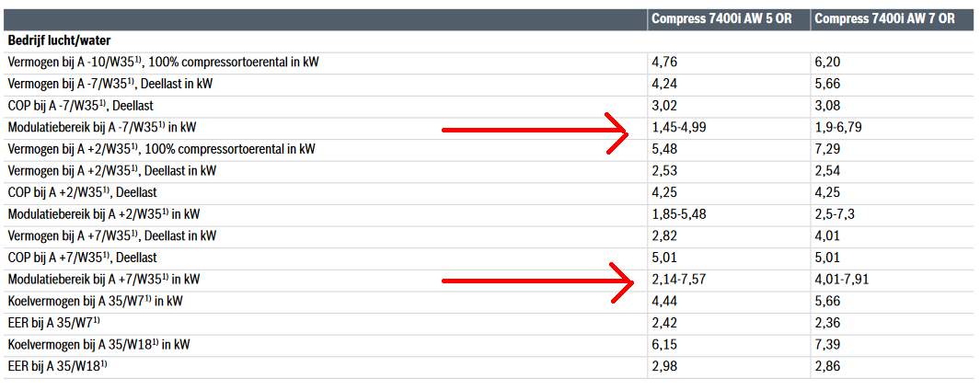Click the EER value 2,98
980x390 pixels.
[664, 366]
